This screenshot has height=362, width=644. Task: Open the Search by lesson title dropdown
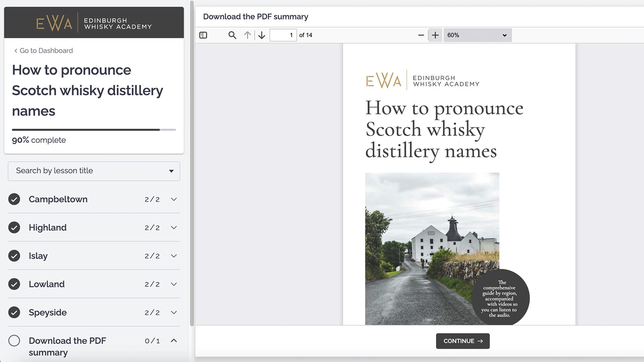point(94,171)
